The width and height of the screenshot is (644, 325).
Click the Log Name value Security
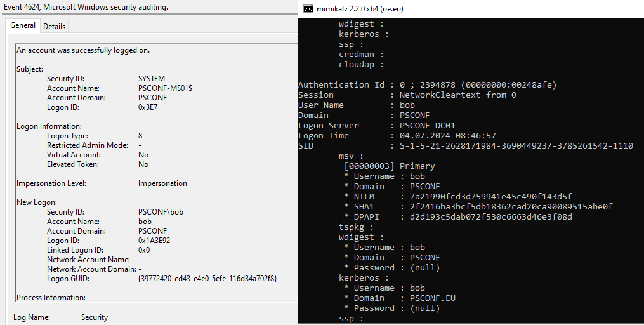(x=95, y=317)
